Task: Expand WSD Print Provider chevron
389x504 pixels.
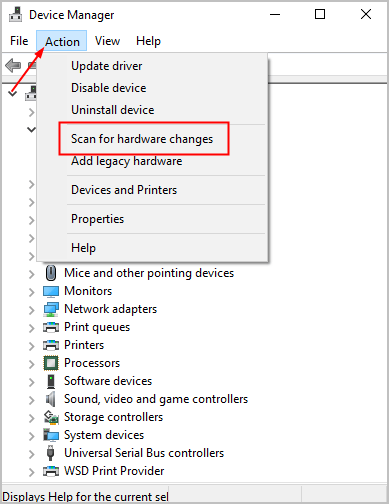Action: point(31,472)
